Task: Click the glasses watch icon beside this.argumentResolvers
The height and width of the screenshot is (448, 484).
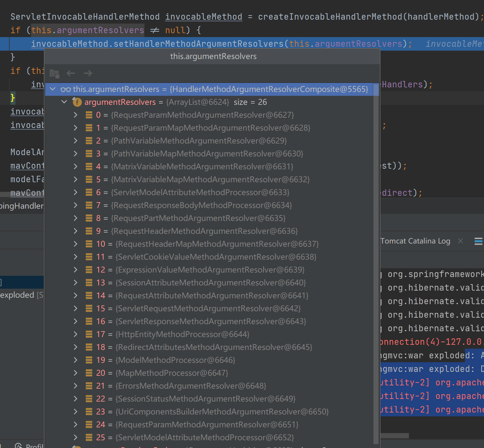Action: pyautogui.click(x=65, y=89)
